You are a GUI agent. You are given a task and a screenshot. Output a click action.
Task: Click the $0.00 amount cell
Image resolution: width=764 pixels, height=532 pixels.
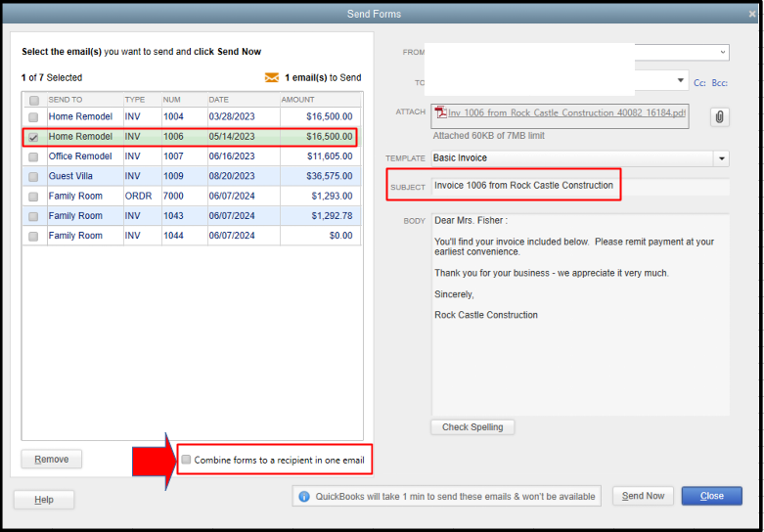[320, 236]
